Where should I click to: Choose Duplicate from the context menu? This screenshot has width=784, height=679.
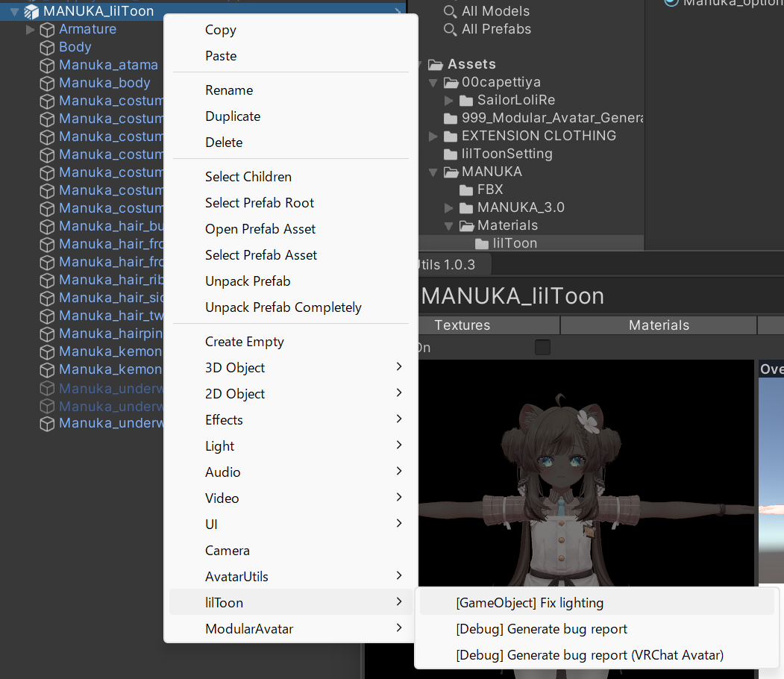pyautogui.click(x=290, y=116)
